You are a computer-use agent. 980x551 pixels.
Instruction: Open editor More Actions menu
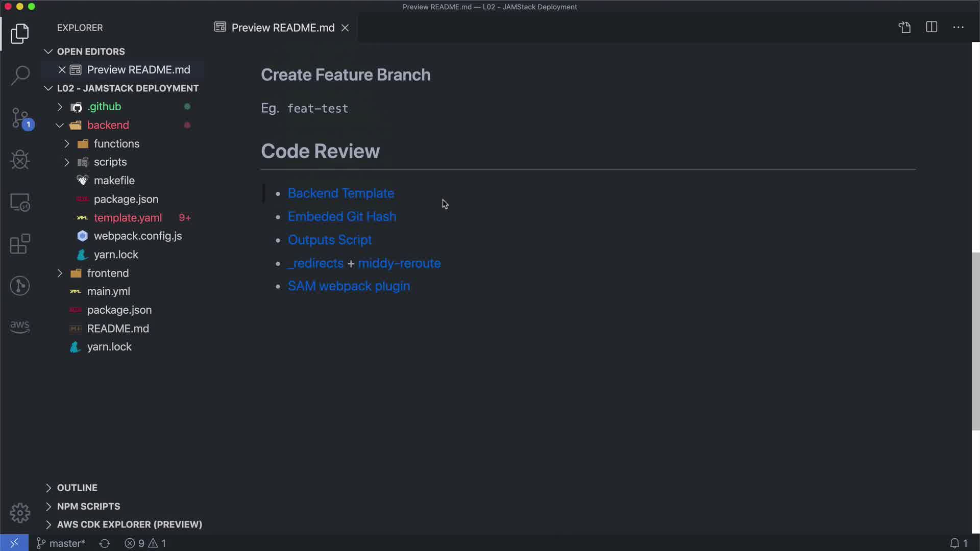click(958, 28)
